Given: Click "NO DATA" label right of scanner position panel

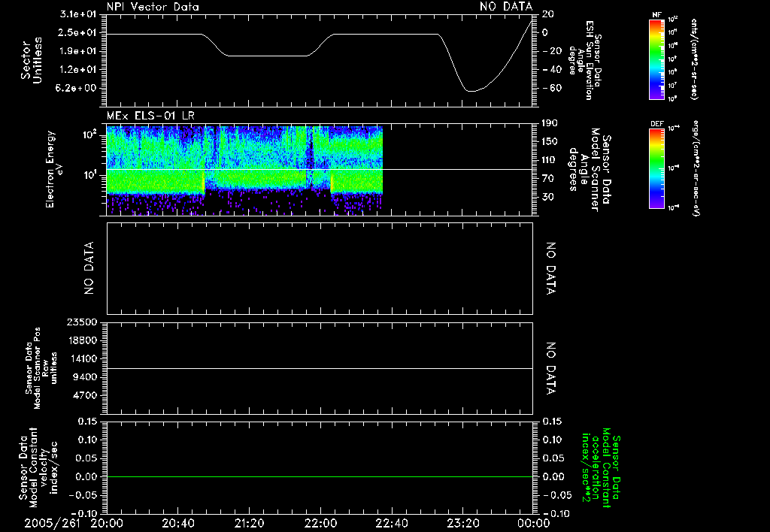Looking at the screenshot, I should (551, 368).
